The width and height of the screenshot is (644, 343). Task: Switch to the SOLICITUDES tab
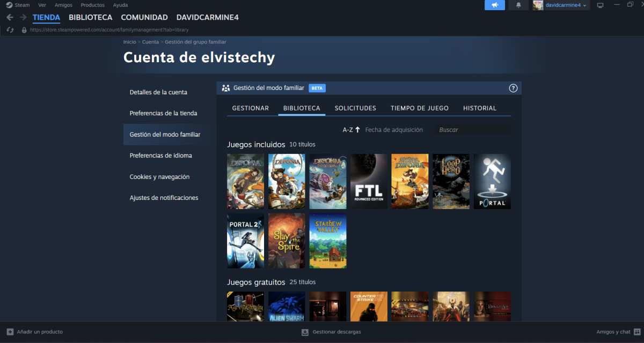point(355,108)
